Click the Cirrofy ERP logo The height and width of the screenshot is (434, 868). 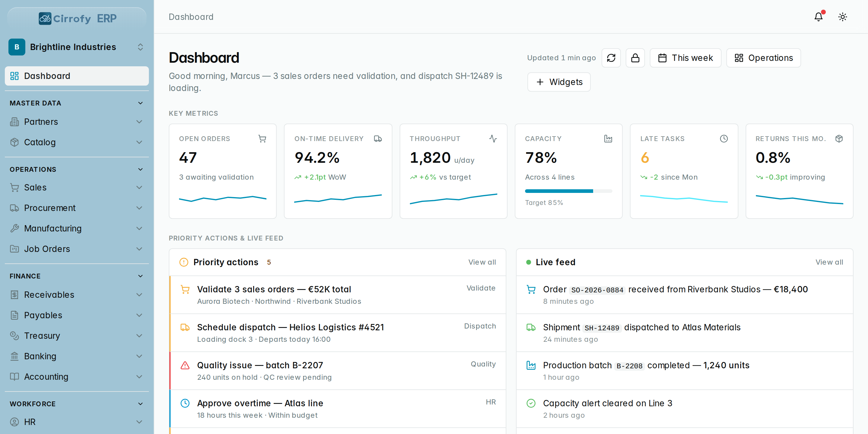[x=77, y=18]
